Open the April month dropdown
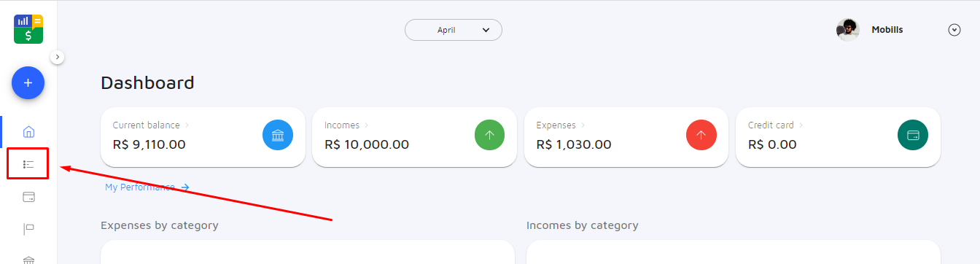This screenshot has height=264, width=980. [x=454, y=30]
